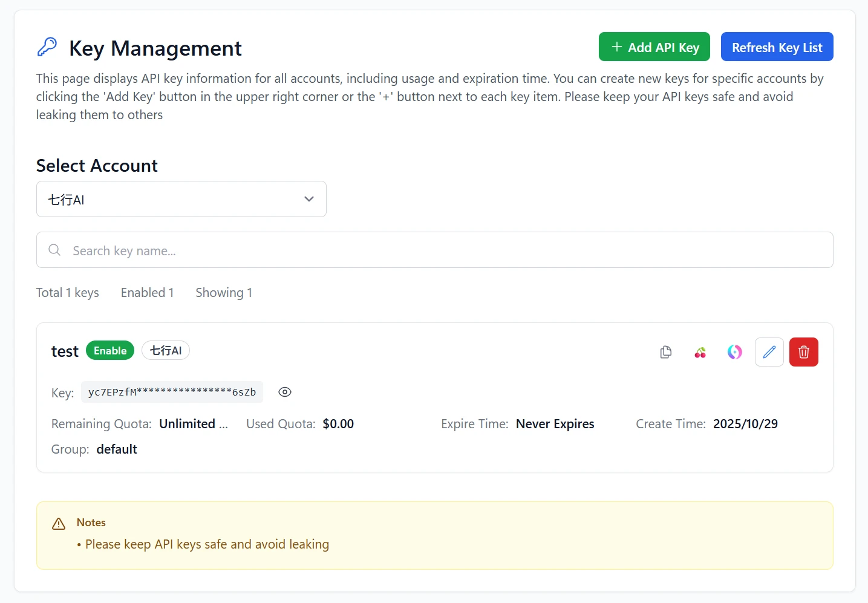Copy the test API key

[x=666, y=352]
